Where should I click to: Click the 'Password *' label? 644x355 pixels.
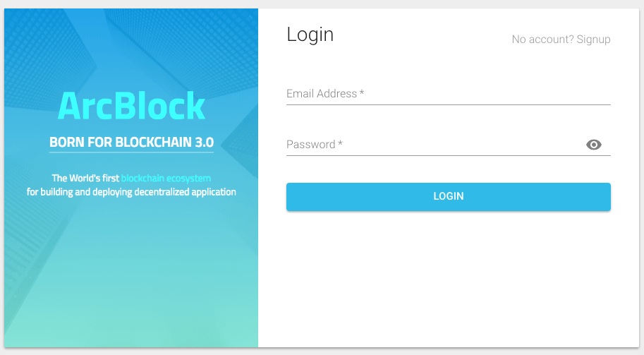[x=311, y=145]
